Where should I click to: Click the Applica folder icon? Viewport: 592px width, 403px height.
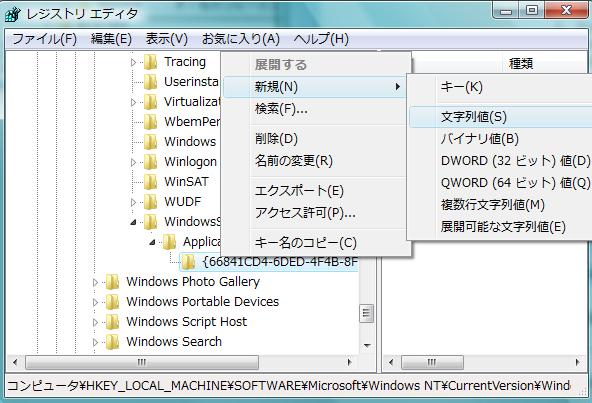(x=169, y=242)
